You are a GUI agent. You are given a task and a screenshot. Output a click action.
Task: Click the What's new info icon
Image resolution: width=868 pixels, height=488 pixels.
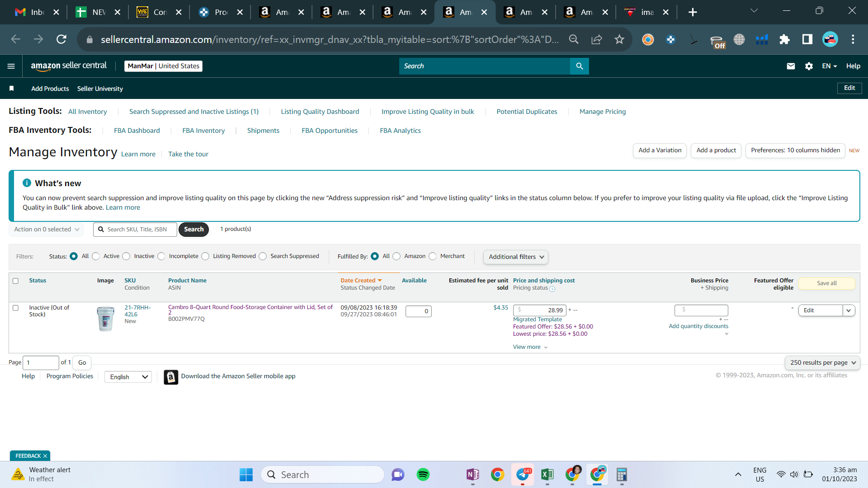tap(27, 183)
